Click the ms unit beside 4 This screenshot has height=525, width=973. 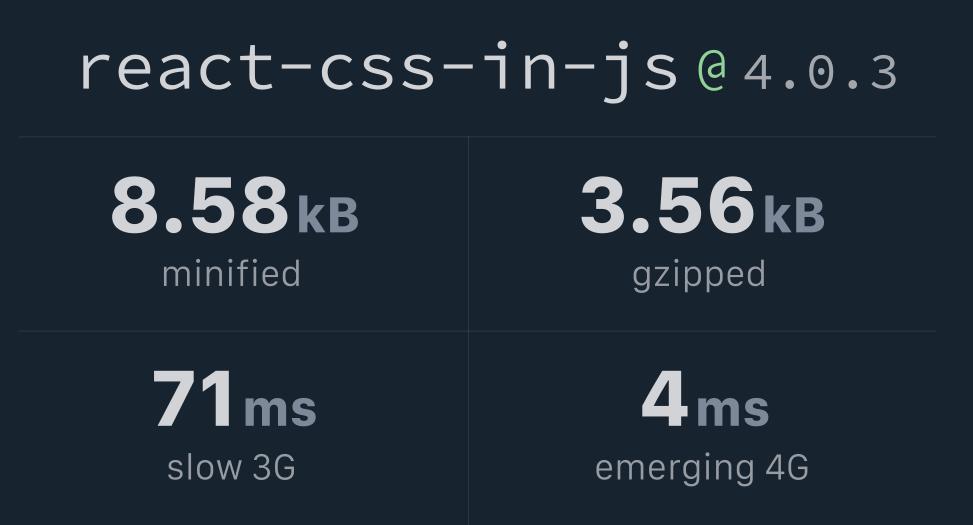[732, 408]
